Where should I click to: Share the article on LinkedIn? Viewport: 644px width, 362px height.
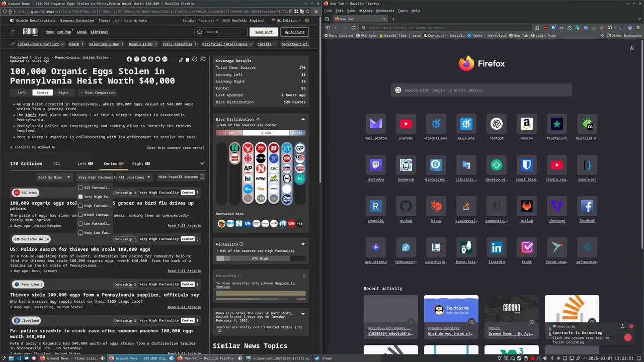(x=143, y=59)
